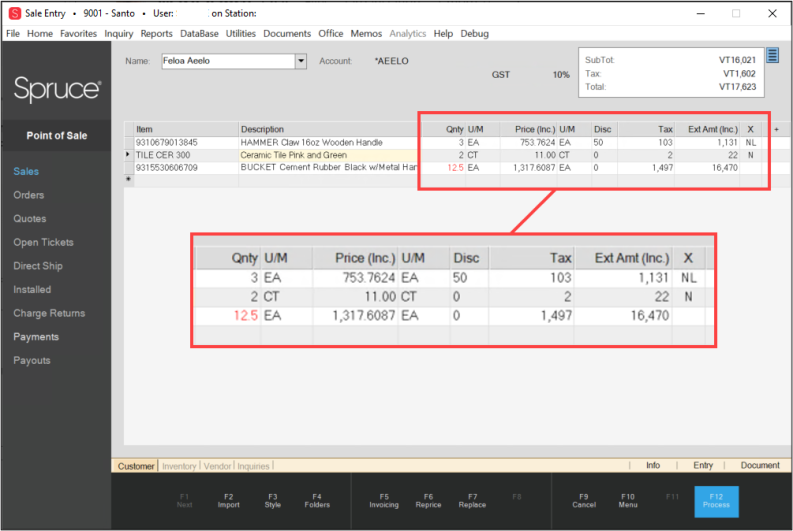Click the F2 Import function key
Image resolution: width=793 pixels, height=531 pixels.
tap(229, 501)
